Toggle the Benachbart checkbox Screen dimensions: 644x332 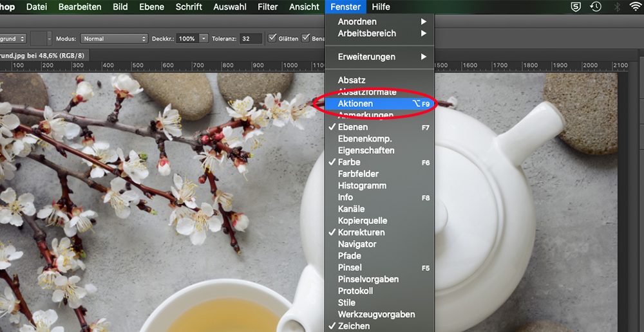(x=305, y=38)
